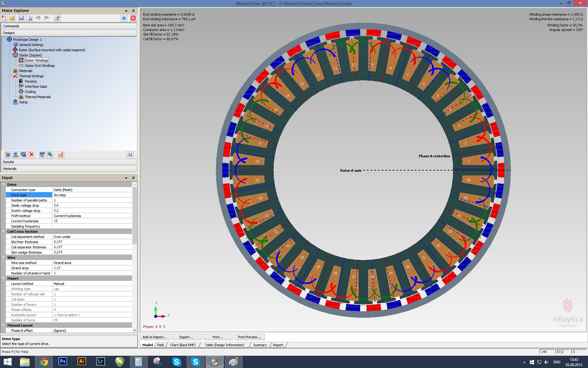Viewport: 588px width, 368px height.
Task: Click the design with ruler sizing icon
Action: (x=16, y=155)
